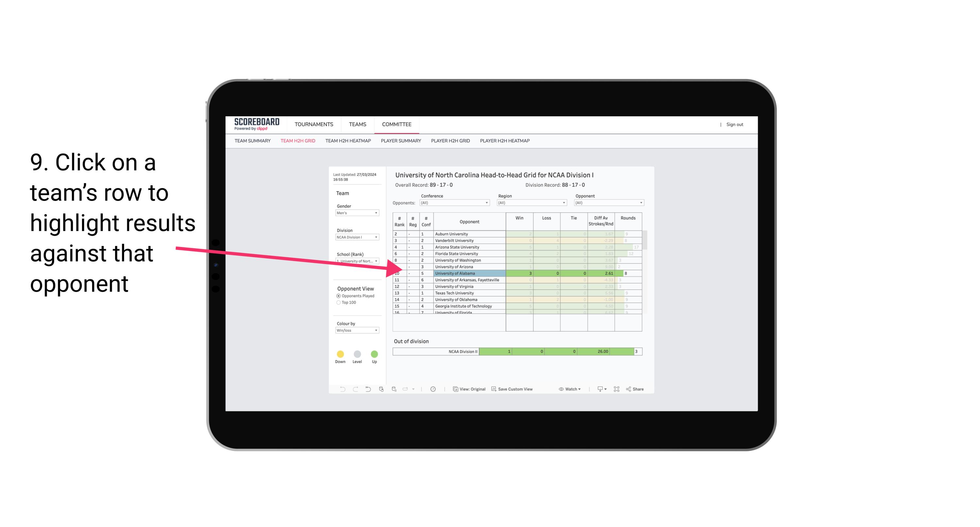Image resolution: width=980 pixels, height=527 pixels.
Task: Switch to the Player Summary tab
Action: pos(401,142)
